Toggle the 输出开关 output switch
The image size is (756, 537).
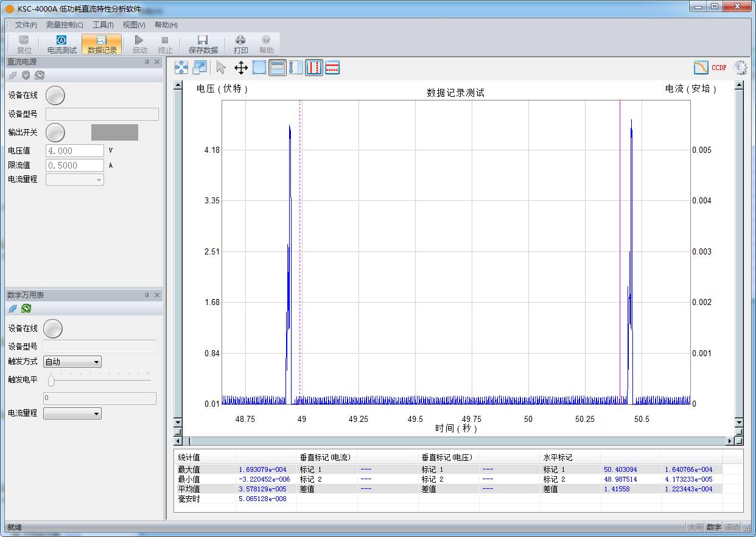[x=55, y=132]
